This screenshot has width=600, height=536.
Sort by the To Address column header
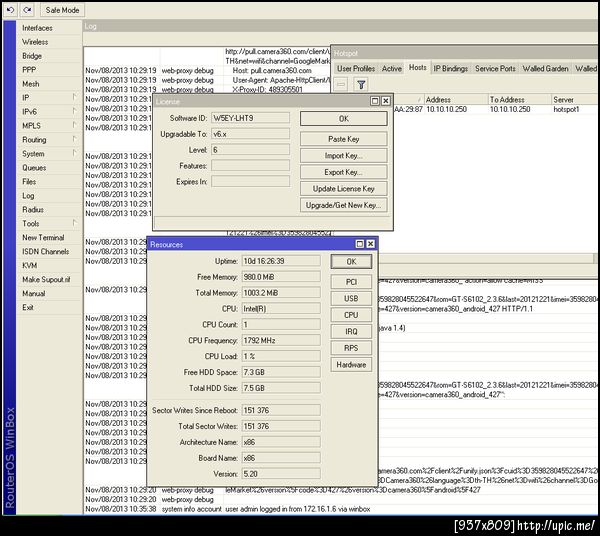520,99
